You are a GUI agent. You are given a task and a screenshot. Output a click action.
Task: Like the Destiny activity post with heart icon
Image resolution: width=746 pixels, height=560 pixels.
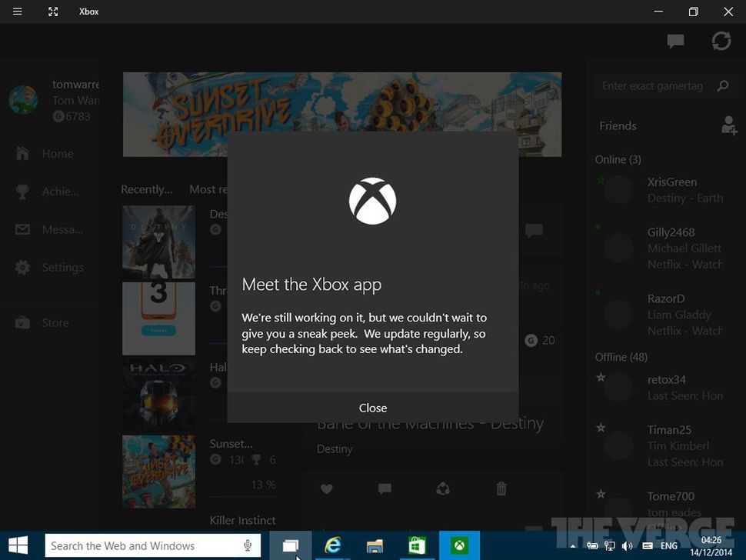click(x=326, y=489)
